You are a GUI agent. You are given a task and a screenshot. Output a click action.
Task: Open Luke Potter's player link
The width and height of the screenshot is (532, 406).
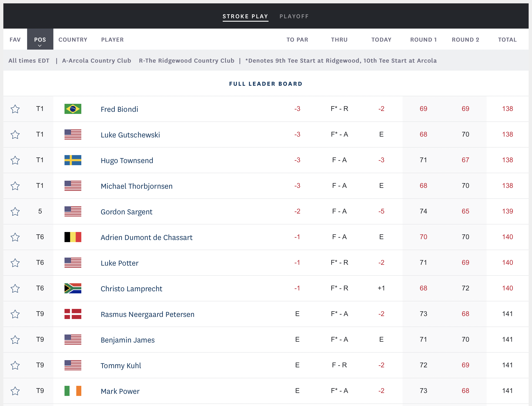pos(119,263)
